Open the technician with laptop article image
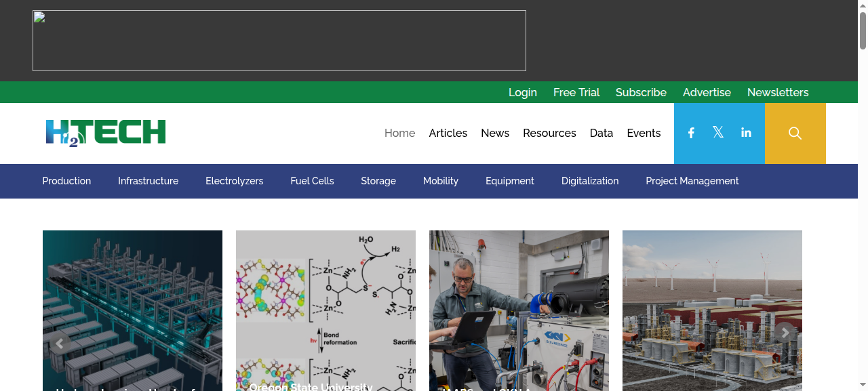868x391 pixels. [519, 310]
